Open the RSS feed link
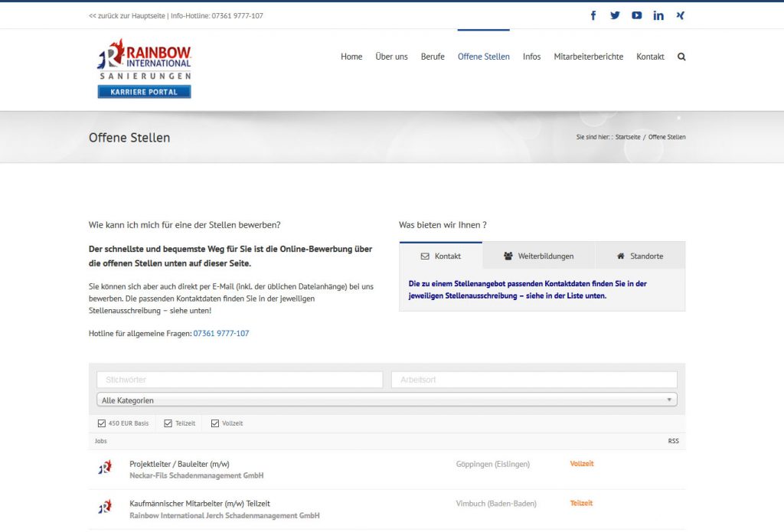784x532 pixels. coord(674,441)
